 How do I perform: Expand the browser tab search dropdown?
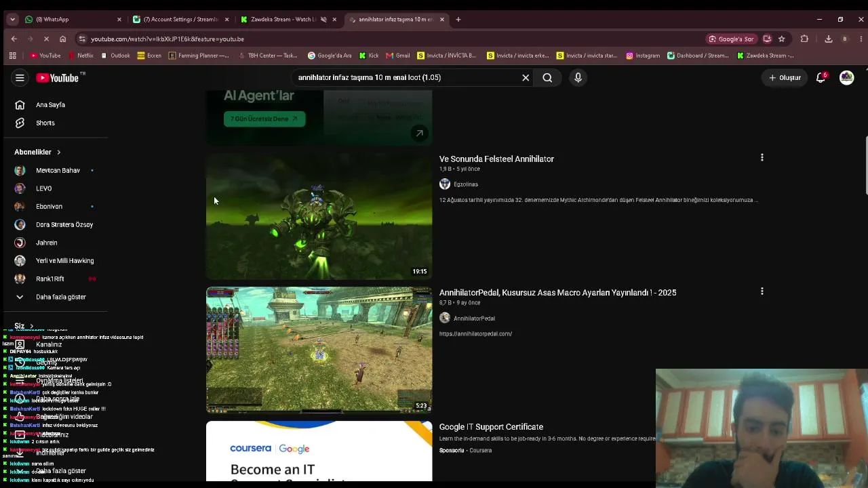pos(12,20)
